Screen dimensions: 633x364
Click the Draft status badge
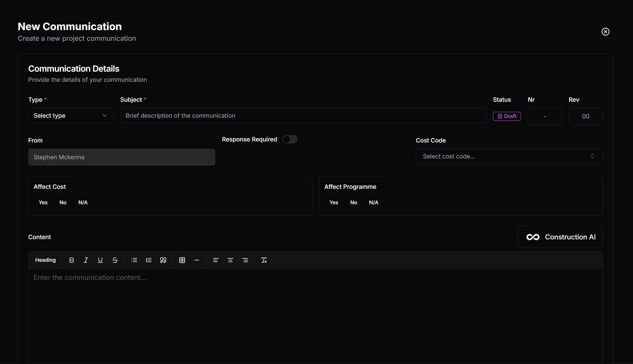(507, 116)
